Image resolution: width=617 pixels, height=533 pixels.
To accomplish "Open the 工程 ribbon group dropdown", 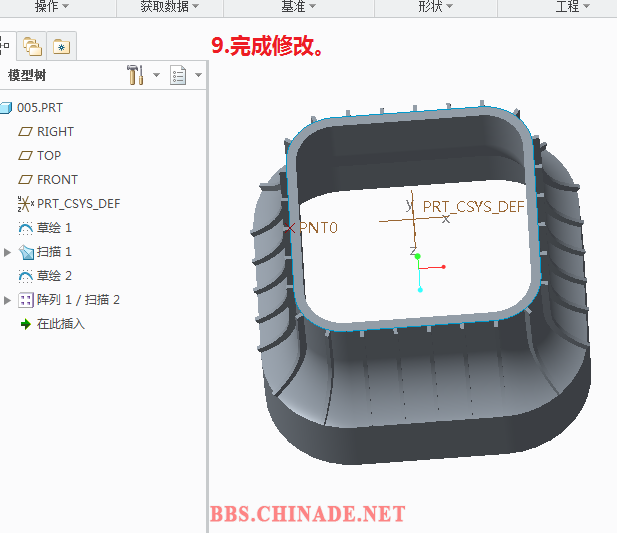I will coord(572,7).
